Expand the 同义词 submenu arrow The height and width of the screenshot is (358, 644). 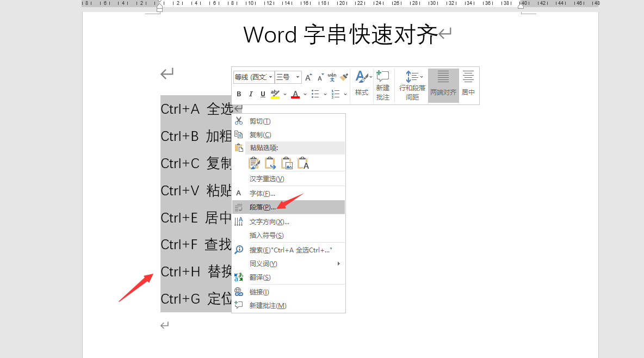click(338, 264)
